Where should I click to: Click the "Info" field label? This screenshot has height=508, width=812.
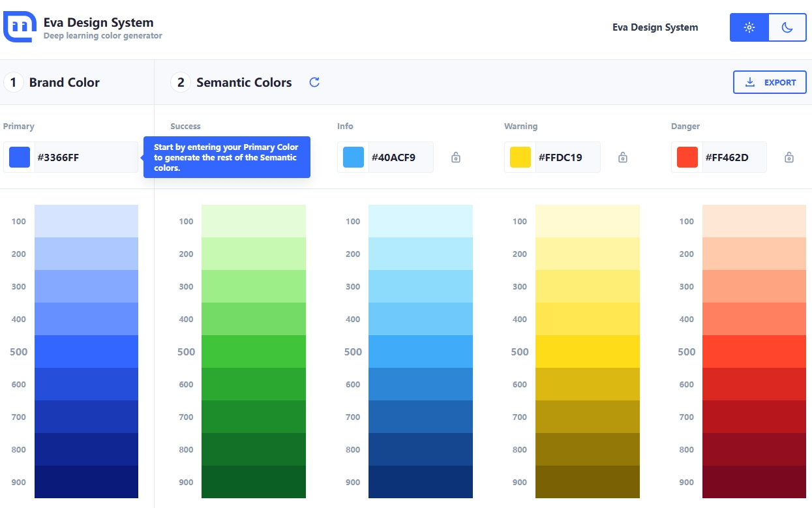point(345,126)
